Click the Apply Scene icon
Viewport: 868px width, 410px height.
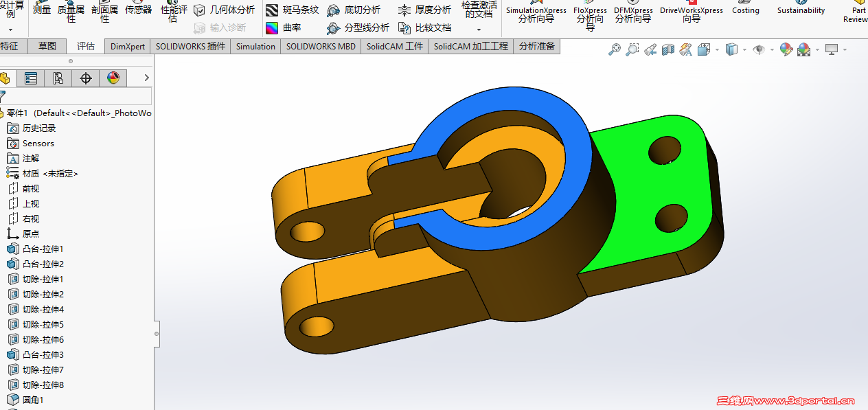click(803, 49)
